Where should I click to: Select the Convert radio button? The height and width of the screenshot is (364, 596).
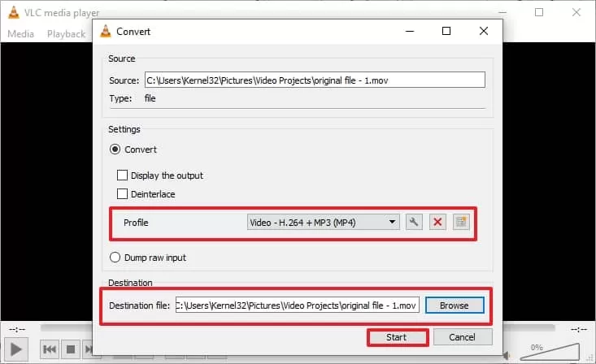(115, 149)
